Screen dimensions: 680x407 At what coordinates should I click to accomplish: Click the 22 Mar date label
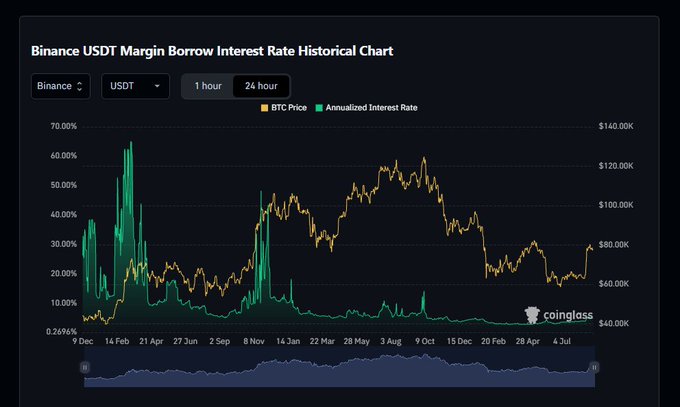322,341
